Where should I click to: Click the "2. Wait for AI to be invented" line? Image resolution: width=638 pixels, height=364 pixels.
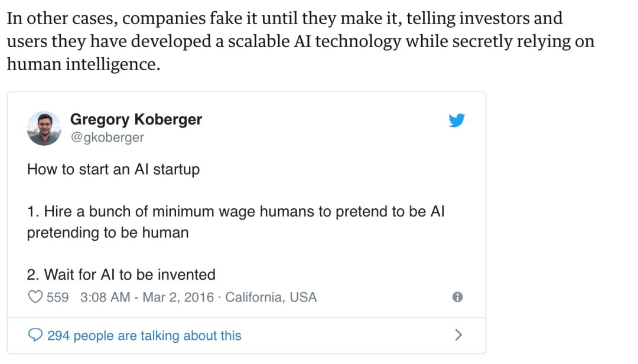tap(121, 274)
